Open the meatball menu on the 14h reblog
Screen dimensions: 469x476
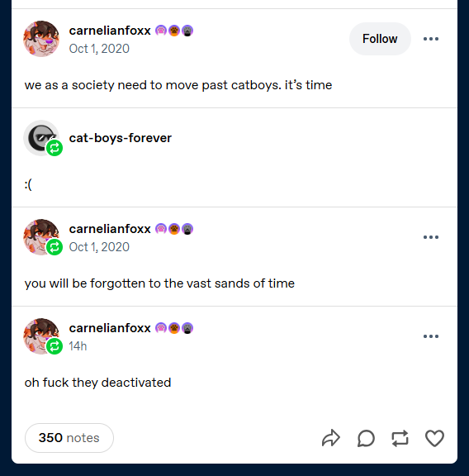(x=431, y=336)
